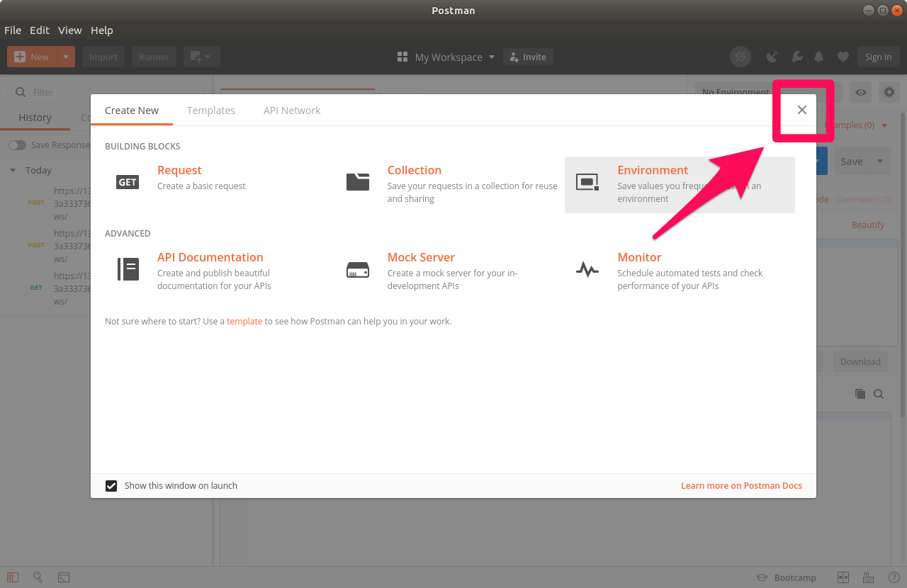The width and height of the screenshot is (907, 588).
Task: Open the API Documentation icon
Action: click(128, 269)
